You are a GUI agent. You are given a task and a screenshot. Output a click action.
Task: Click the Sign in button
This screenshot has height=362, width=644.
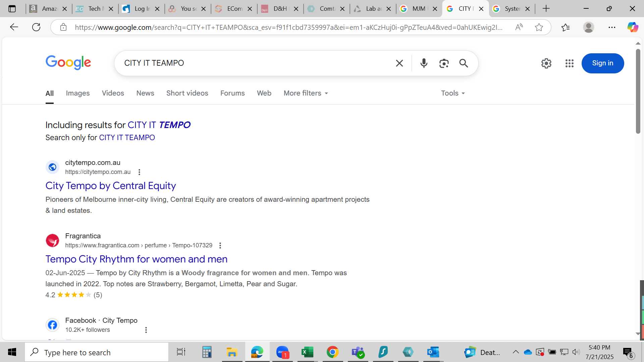pyautogui.click(x=602, y=63)
